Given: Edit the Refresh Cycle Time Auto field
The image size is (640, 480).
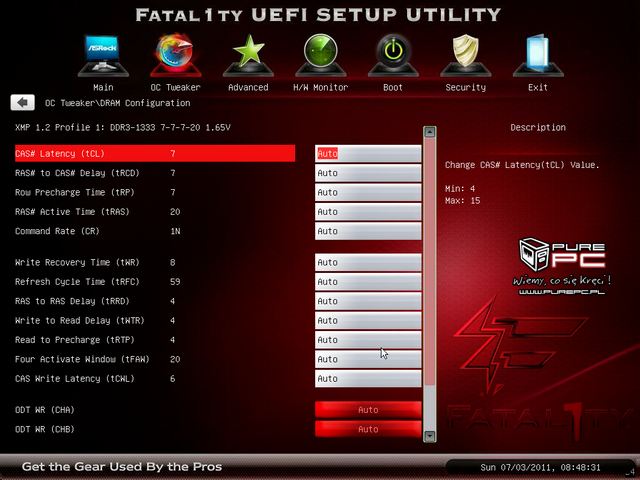Looking at the screenshot, I should click(x=368, y=282).
